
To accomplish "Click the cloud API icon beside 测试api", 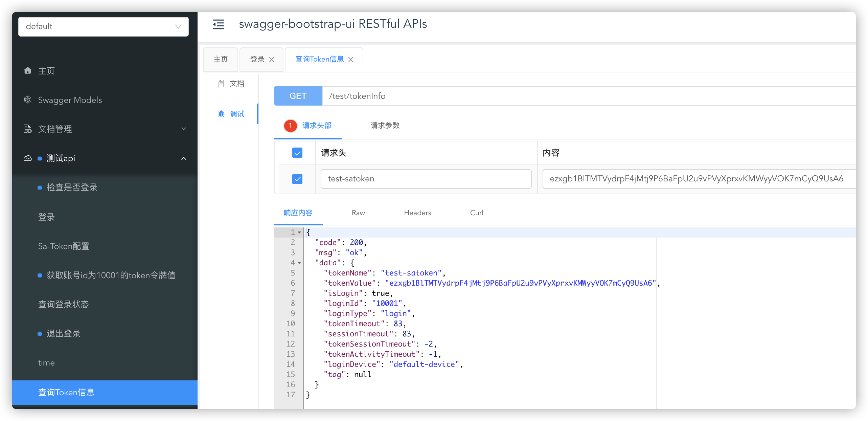I will (x=27, y=158).
